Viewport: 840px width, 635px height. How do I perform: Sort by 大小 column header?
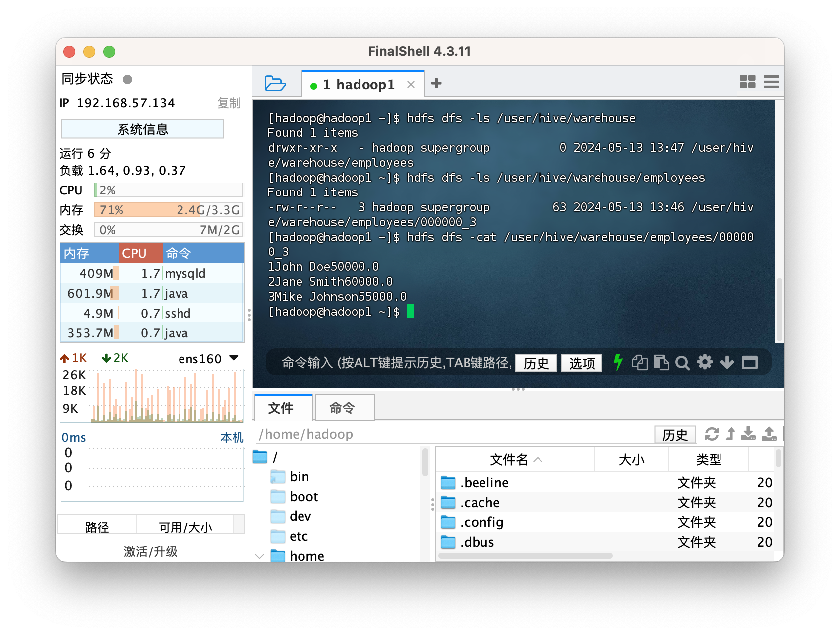tap(631, 460)
